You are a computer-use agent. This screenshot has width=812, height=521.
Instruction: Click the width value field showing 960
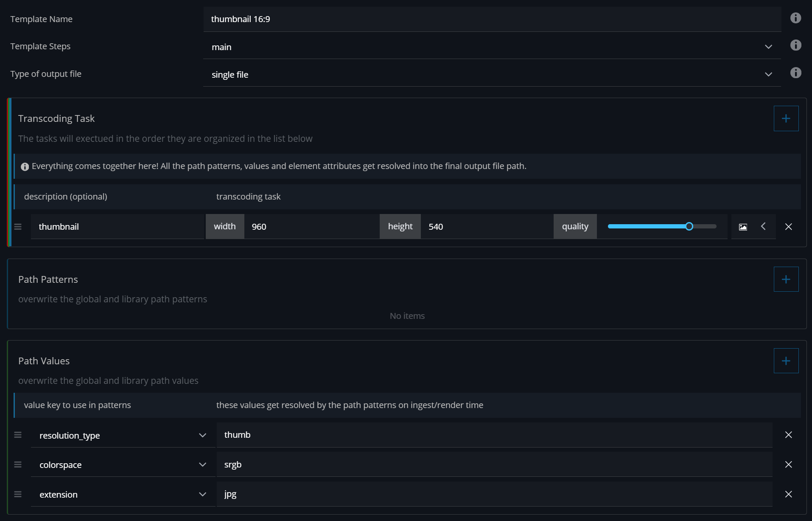(x=311, y=227)
